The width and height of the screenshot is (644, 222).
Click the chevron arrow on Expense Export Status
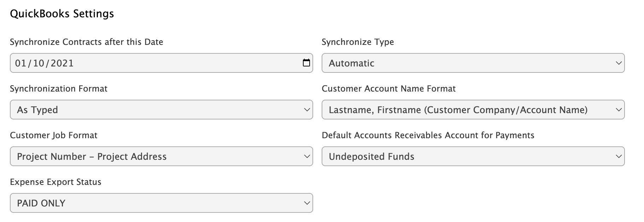pos(307,203)
